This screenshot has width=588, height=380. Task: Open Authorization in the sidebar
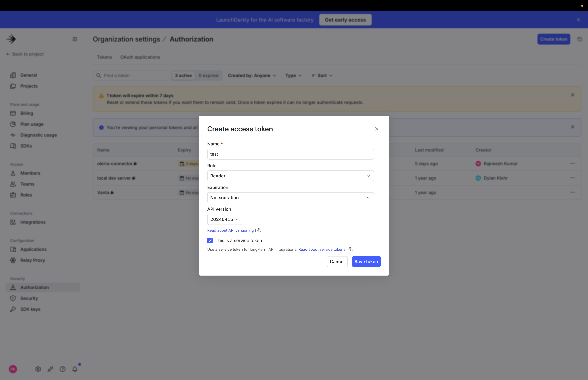43,287
